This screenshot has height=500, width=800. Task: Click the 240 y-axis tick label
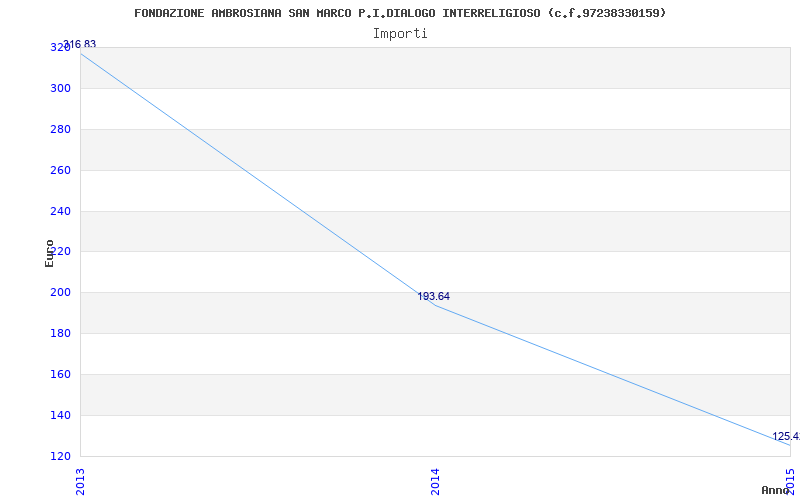(60, 211)
